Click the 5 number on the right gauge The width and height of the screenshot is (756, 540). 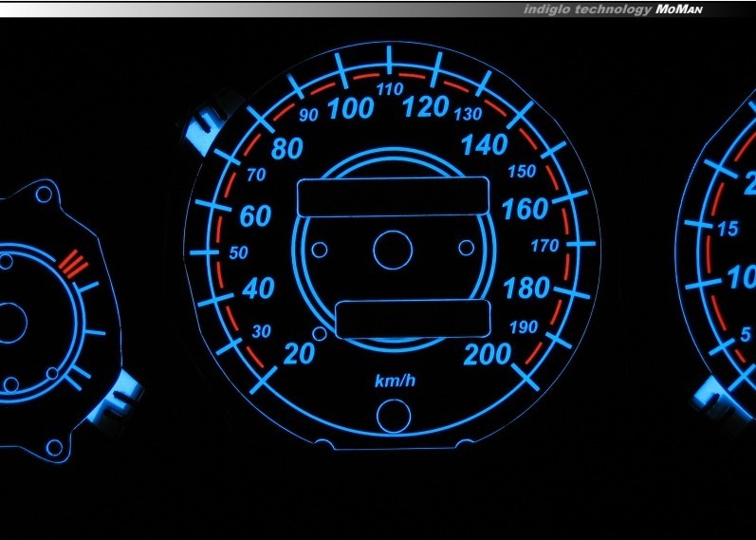pyautogui.click(x=747, y=334)
